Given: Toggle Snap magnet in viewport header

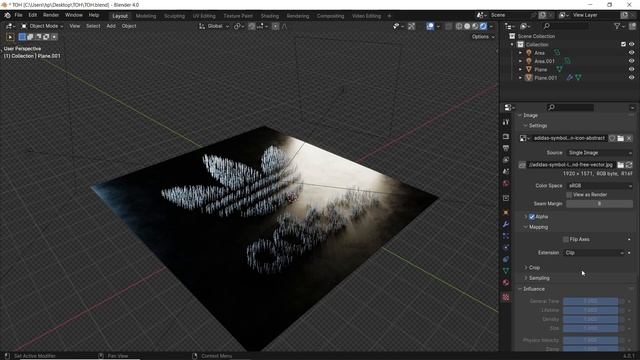Looking at the screenshot, I should click(252, 26).
